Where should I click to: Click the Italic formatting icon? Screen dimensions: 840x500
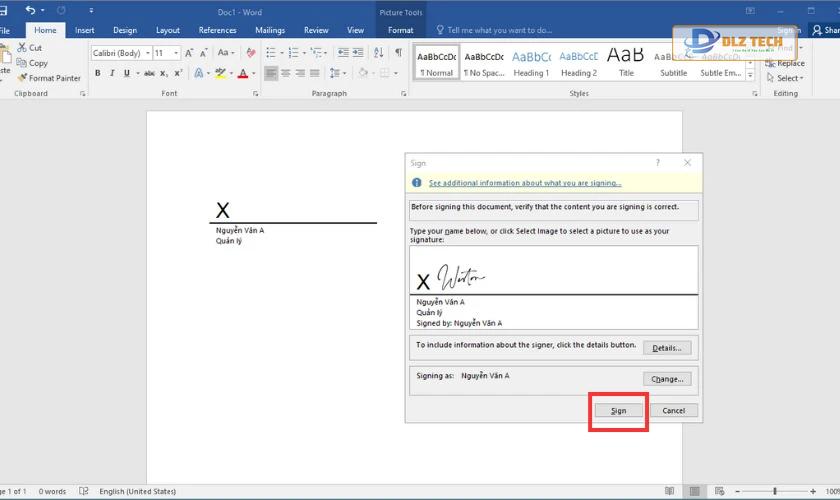click(x=112, y=73)
